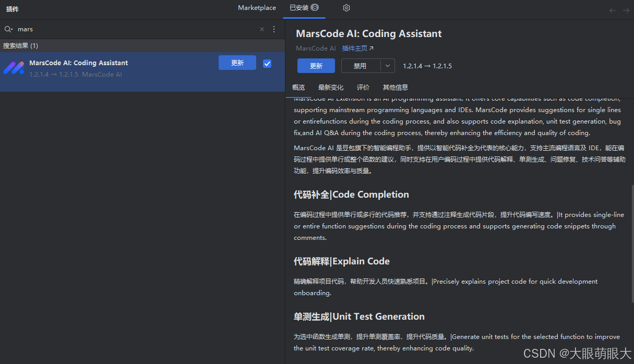The width and height of the screenshot is (634, 364).
Task: Expand the 禁用 dropdown arrow
Action: (x=387, y=66)
